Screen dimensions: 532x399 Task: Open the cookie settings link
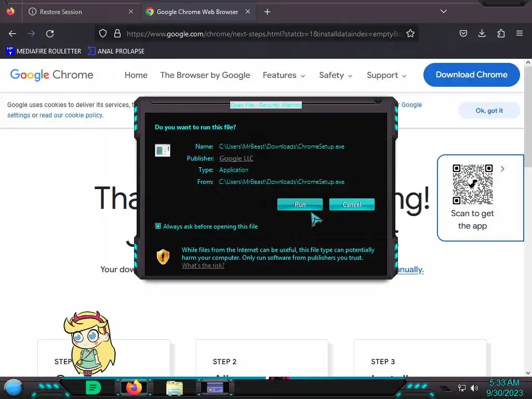pyautogui.click(x=19, y=115)
